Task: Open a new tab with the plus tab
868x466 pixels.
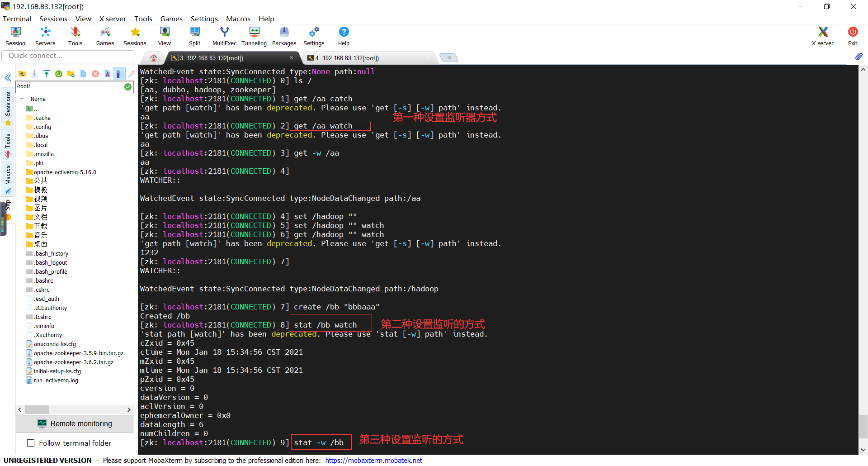Action: [449, 57]
